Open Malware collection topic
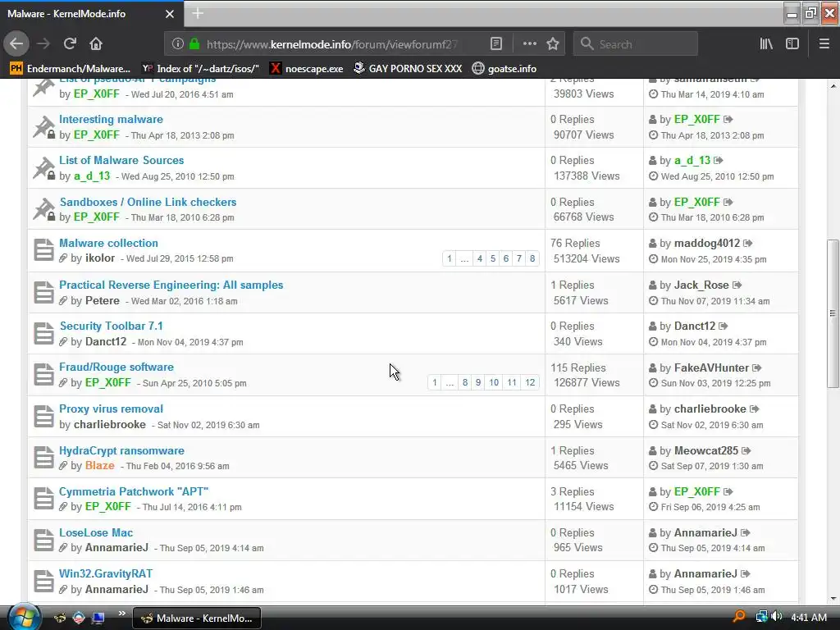The height and width of the screenshot is (630, 840). 109,243
